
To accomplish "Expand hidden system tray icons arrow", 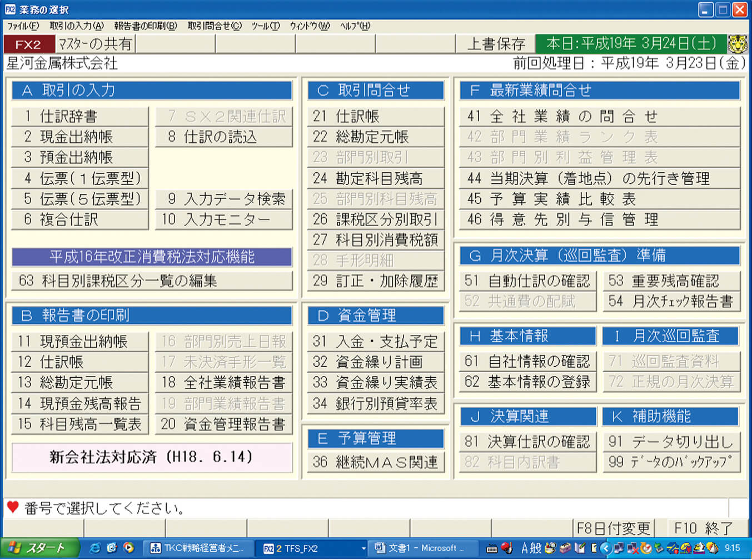I will coord(605,548).
